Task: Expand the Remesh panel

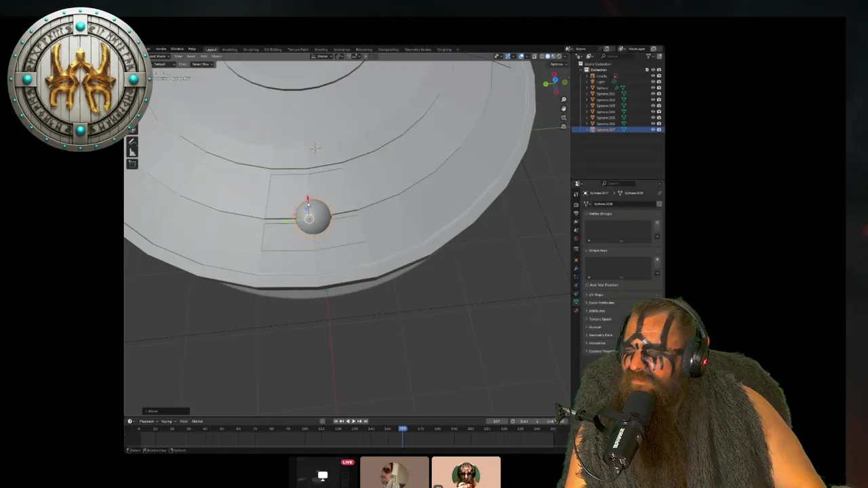Action: tap(595, 327)
